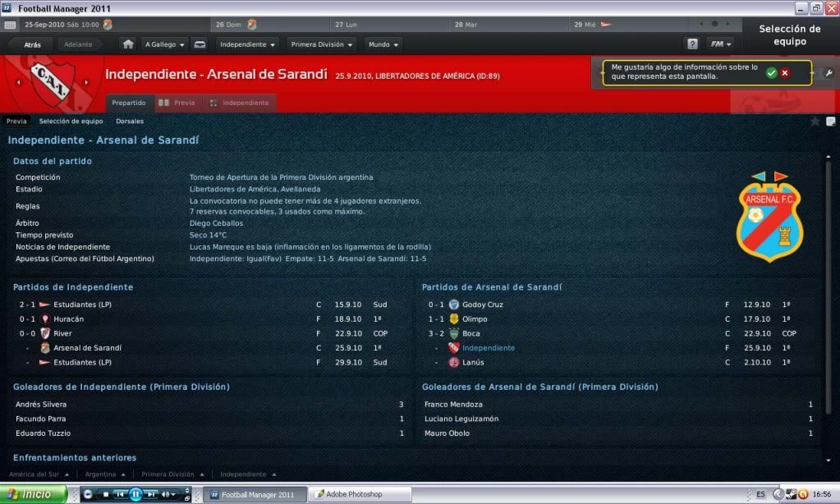Click the main panel scroll up arrow

829,157
